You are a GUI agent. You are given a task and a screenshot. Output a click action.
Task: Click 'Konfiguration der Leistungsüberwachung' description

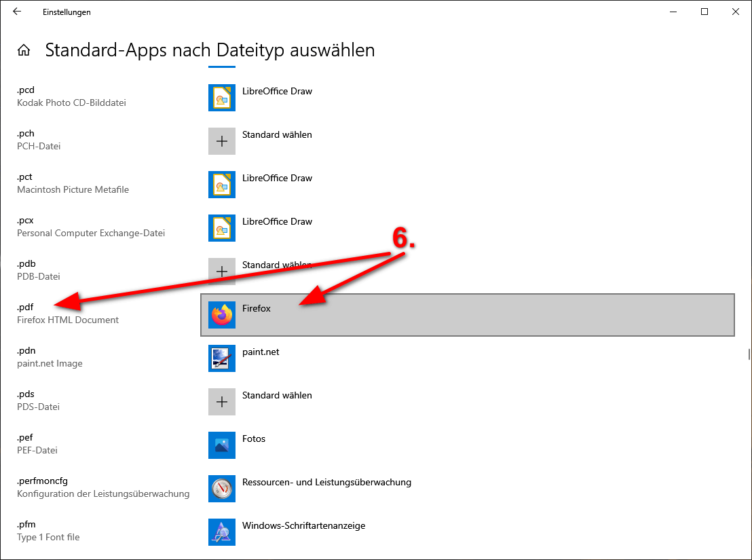pyautogui.click(x=103, y=494)
